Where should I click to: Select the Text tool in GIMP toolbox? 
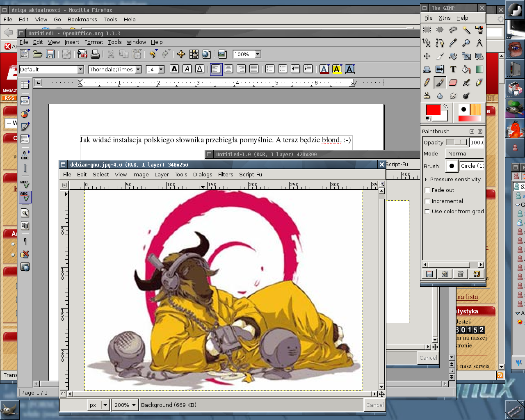coord(453,69)
